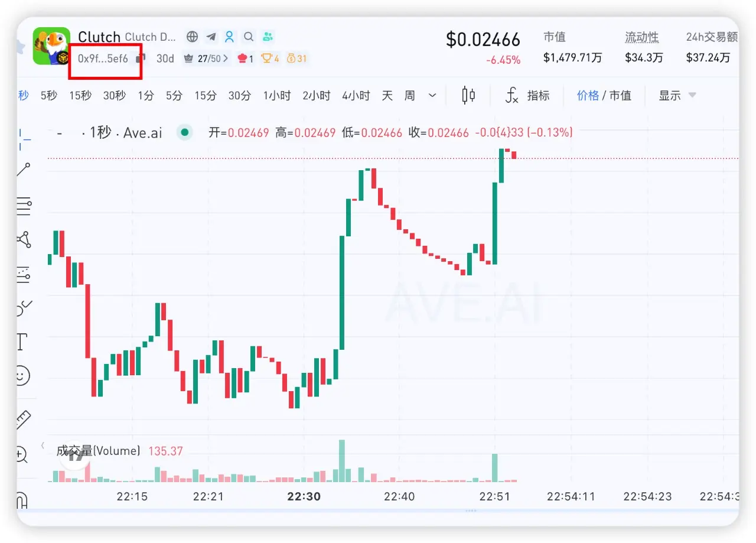The image size is (756, 543).
Task: Click the -6.45% price change
Action: click(503, 60)
